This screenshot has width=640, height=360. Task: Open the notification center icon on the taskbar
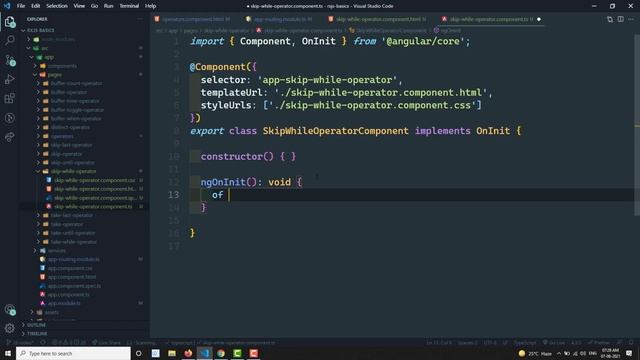629,353
